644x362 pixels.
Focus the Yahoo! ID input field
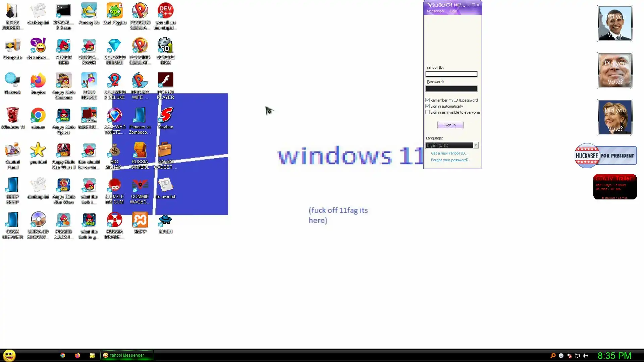451,74
